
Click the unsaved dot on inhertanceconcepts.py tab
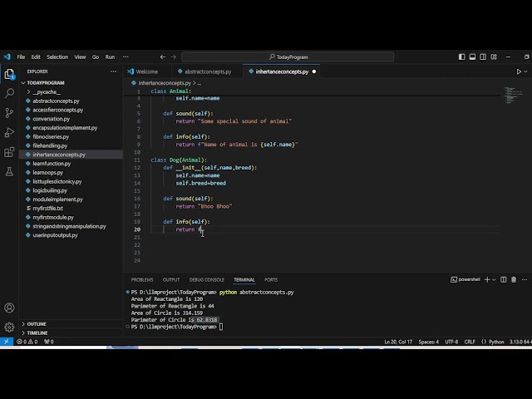point(314,71)
